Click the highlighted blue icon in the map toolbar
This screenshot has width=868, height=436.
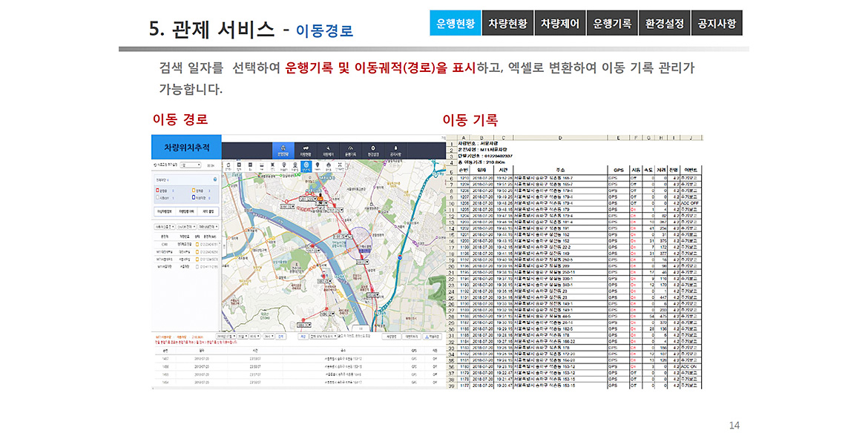click(x=306, y=167)
